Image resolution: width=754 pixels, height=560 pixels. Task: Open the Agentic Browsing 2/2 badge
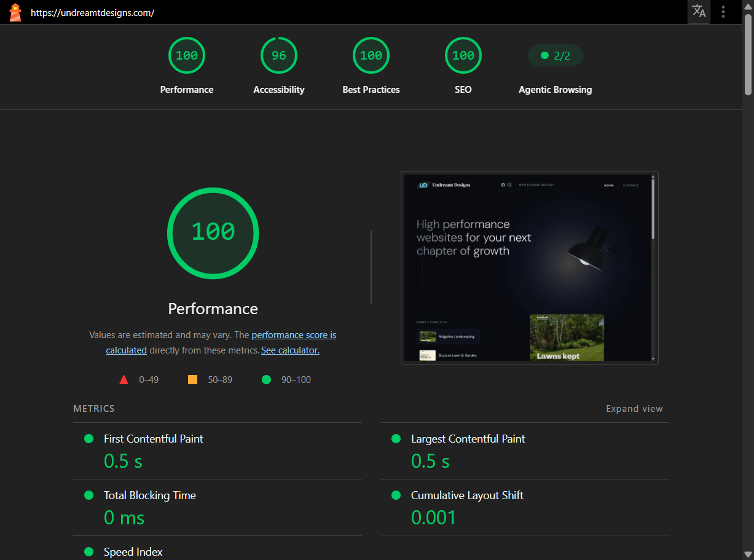[x=556, y=56]
